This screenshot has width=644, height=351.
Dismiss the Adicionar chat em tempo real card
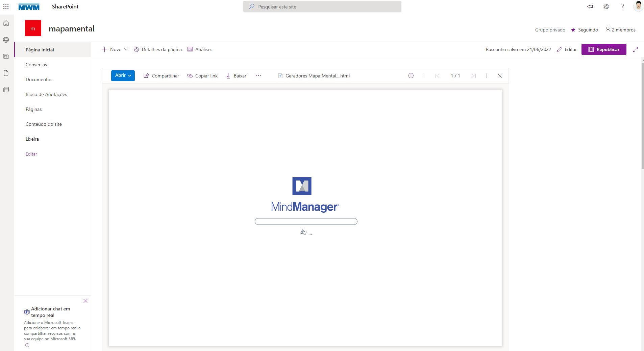(x=85, y=301)
